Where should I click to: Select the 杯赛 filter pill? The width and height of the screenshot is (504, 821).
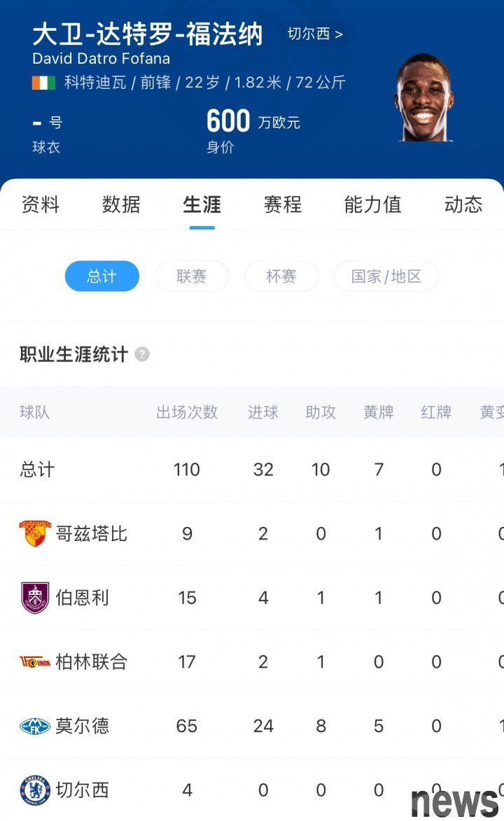click(281, 276)
